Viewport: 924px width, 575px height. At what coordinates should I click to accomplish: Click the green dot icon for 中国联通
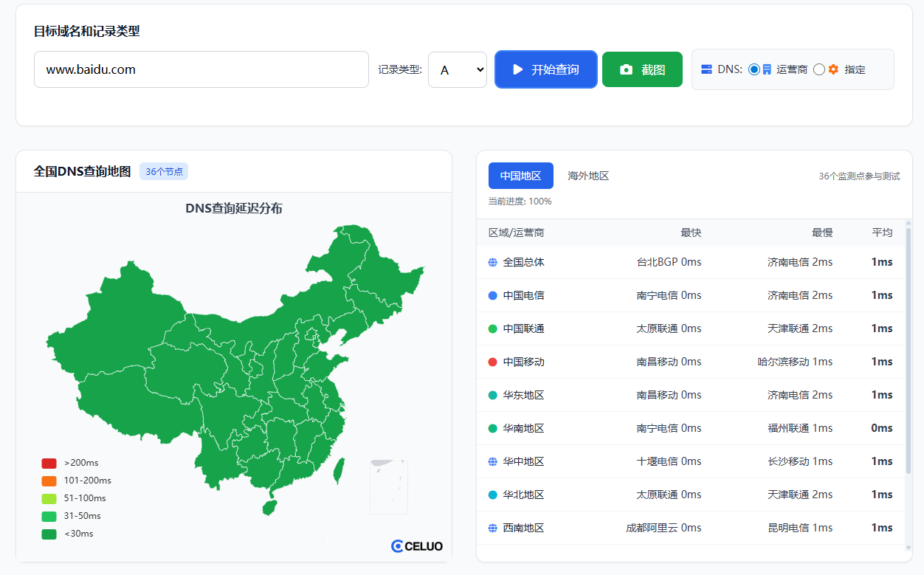[x=493, y=328]
